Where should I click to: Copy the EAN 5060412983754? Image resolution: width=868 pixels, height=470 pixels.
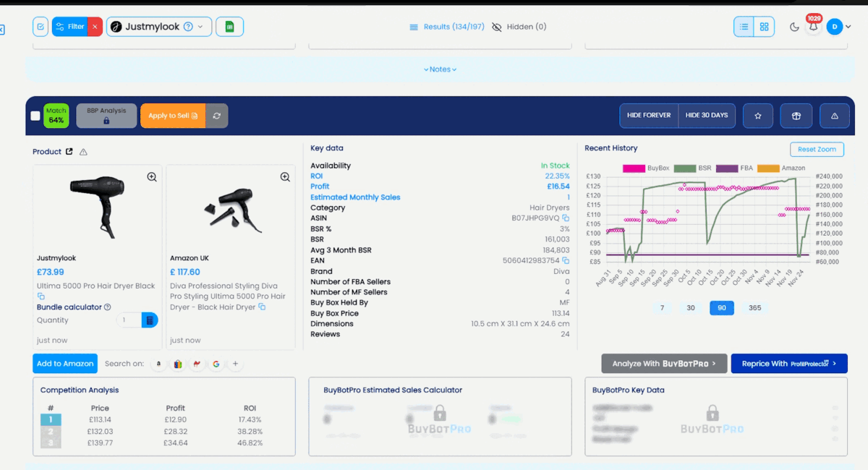[x=566, y=260]
